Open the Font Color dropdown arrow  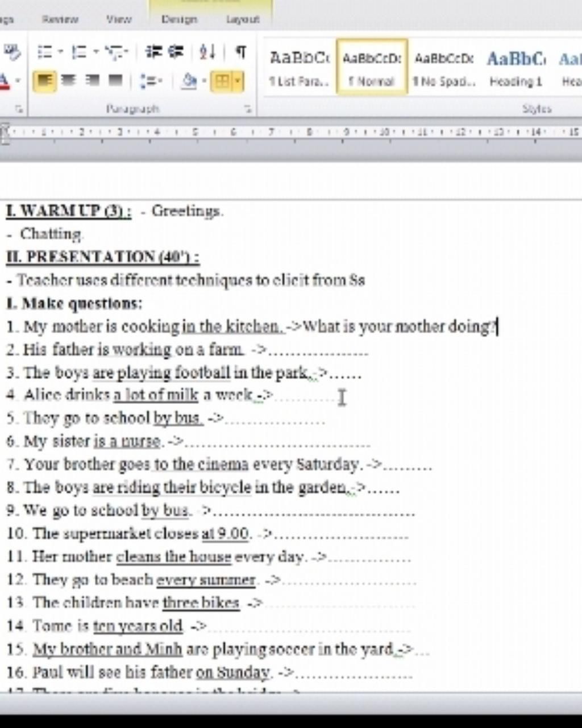click(x=18, y=81)
